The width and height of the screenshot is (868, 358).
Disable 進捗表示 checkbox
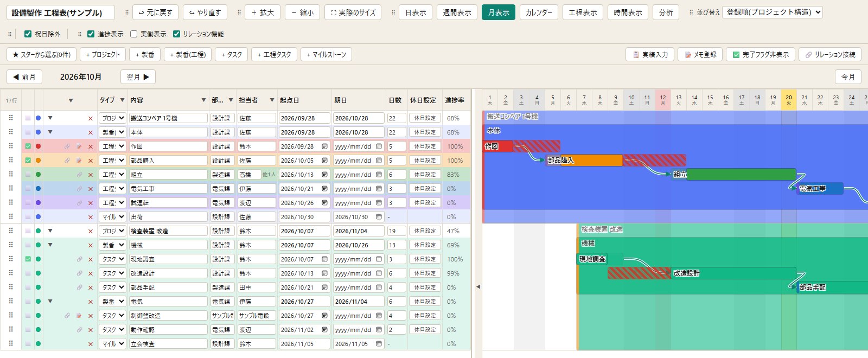[91, 34]
